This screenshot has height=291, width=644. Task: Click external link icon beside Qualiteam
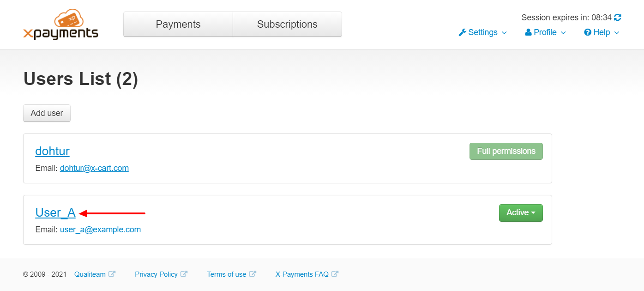112,274
